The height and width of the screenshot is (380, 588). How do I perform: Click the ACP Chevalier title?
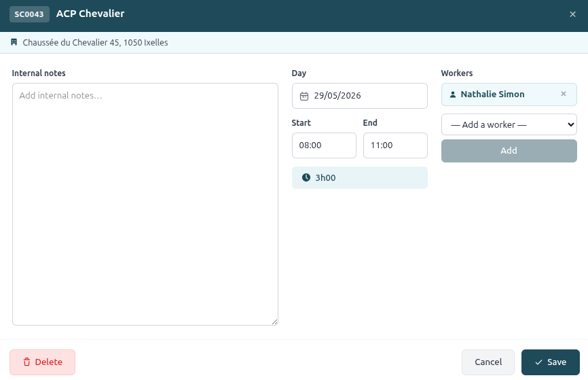tap(90, 14)
